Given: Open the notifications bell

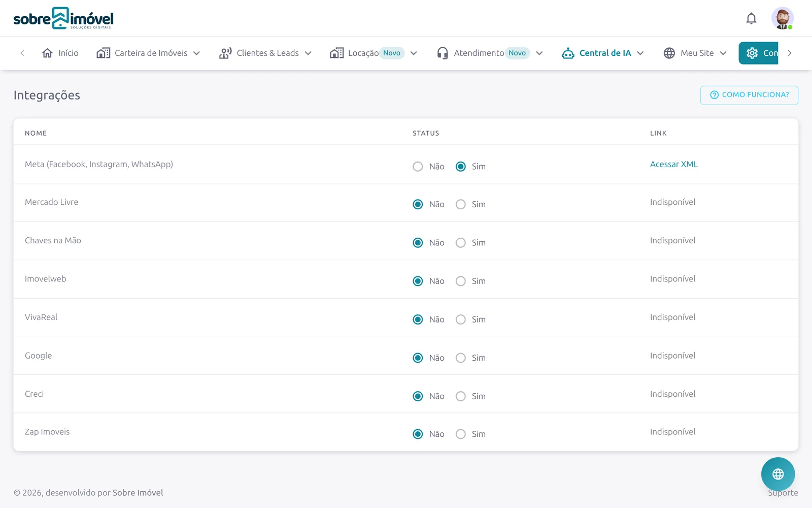Looking at the screenshot, I should [x=751, y=19].
